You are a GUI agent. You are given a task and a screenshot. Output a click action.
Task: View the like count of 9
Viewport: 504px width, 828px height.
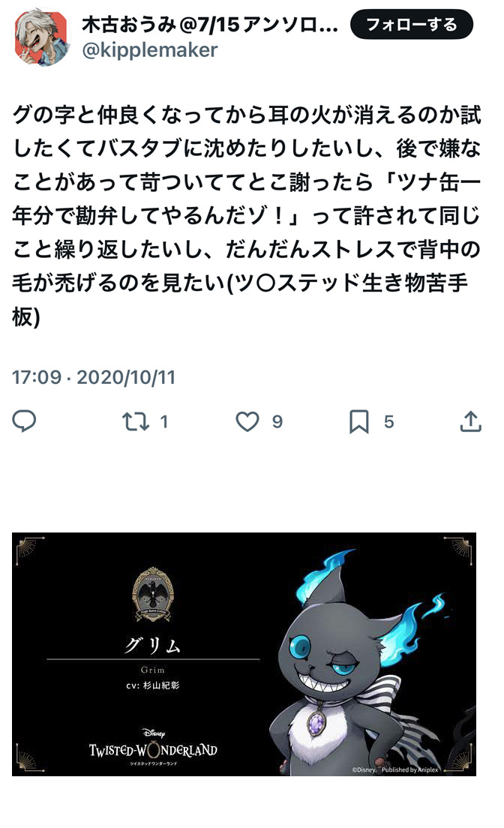[x=277, y=421]
